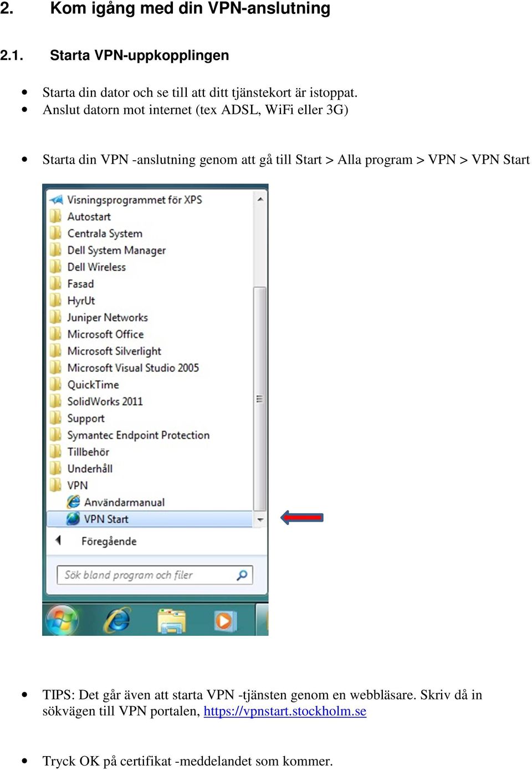532x770 pixels.
Task: Click the QuickTime folder icon
Action: point(55,384)
